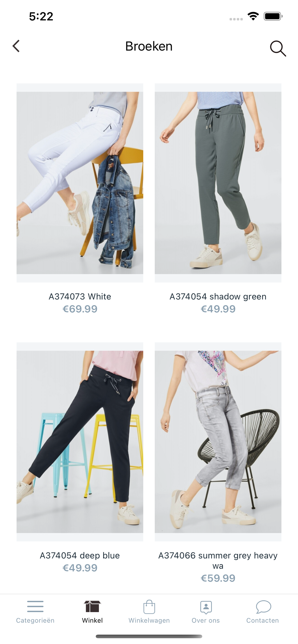
Task: View the white jeans product image
Action: tap(80, 183)
